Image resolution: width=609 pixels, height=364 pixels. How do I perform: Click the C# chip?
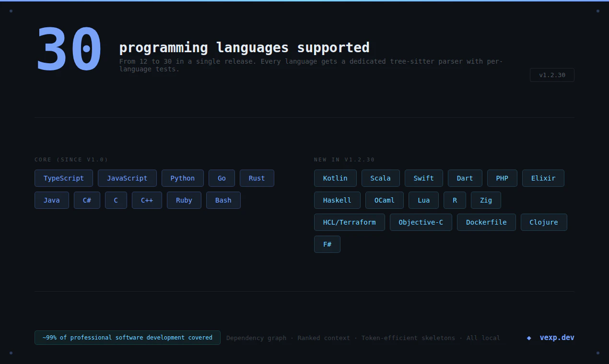[87, 200]
